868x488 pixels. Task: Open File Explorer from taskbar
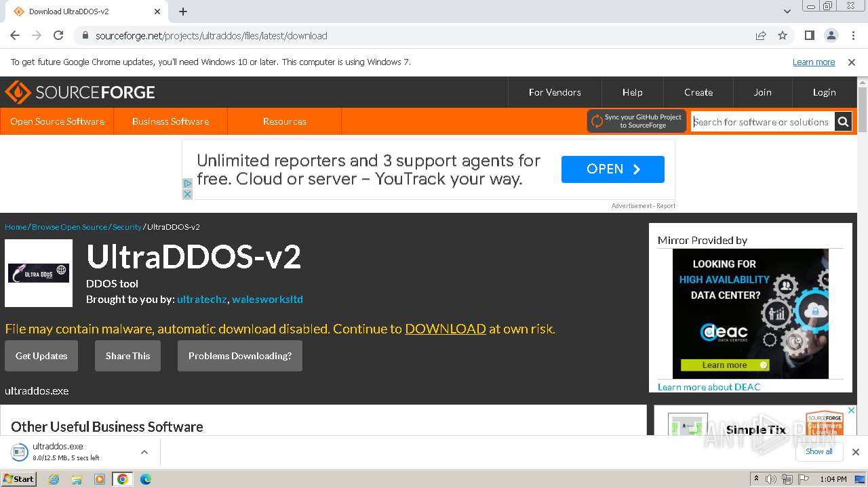pos(77,479)
